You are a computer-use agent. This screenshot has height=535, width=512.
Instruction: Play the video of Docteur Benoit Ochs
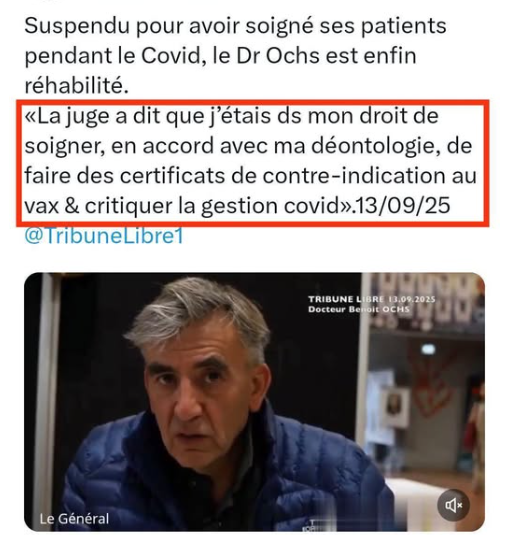pyautogui.click(x=254, y=402)
